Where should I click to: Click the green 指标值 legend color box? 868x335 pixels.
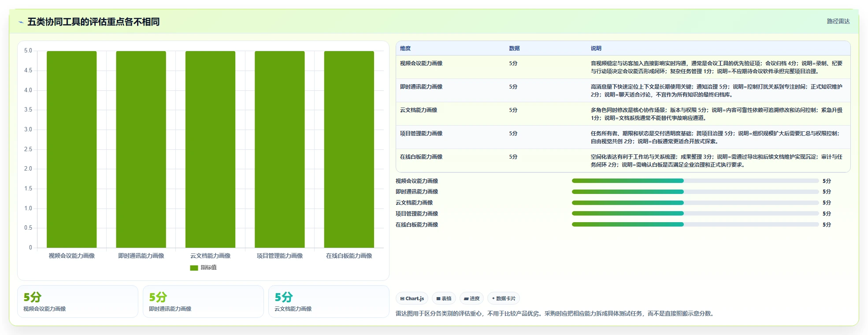click(194, 268)
